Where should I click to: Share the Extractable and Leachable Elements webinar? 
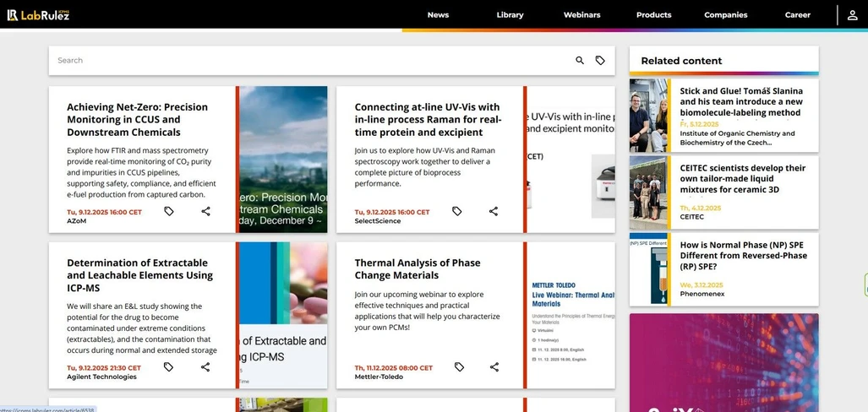[x=205, y=367]
